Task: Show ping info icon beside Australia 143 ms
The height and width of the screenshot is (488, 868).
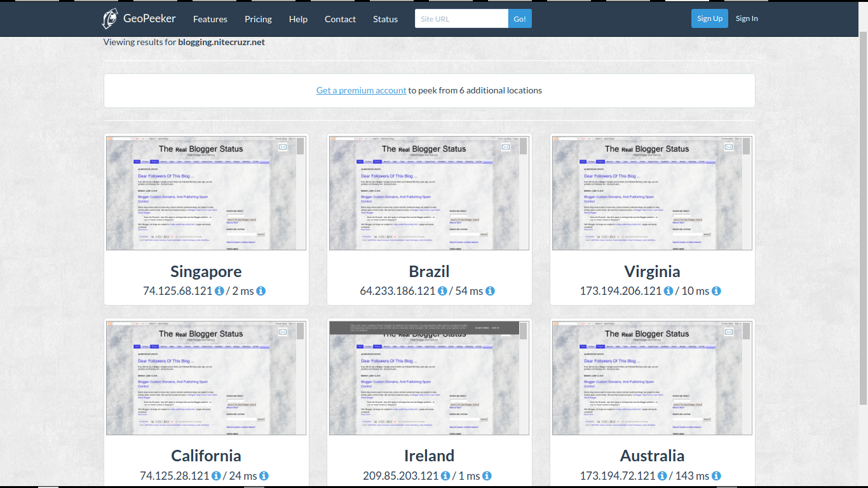Action: [716, 476]
